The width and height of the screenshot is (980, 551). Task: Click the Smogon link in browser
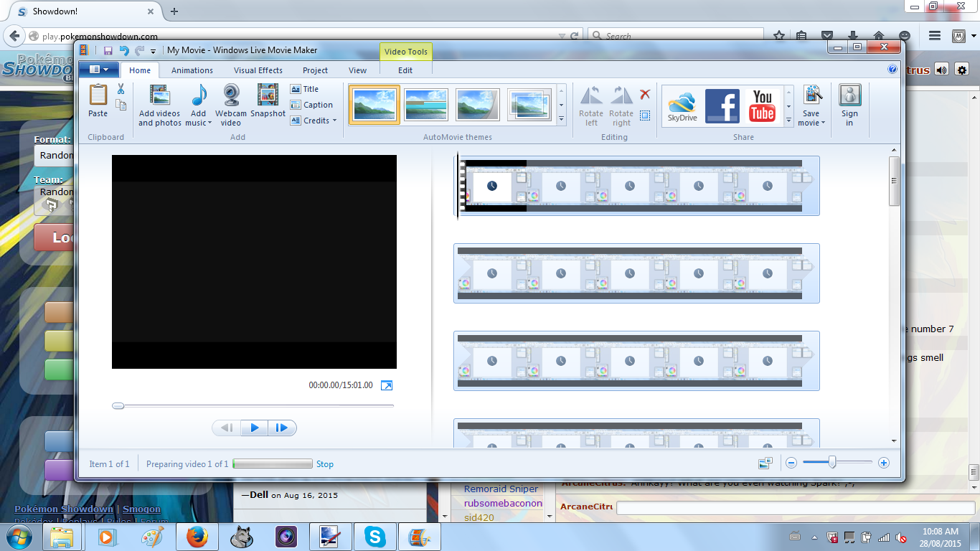pos(141,509)
